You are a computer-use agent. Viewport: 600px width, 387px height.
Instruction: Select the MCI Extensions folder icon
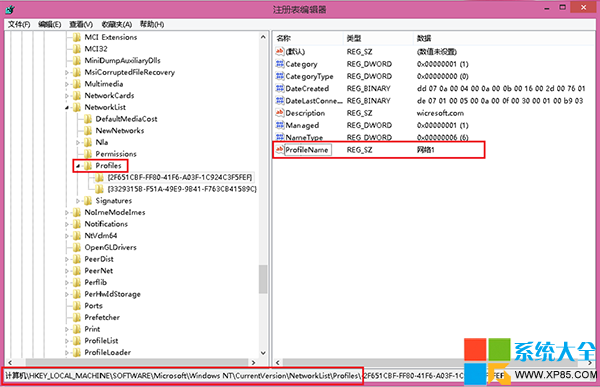tap(77, 37)
